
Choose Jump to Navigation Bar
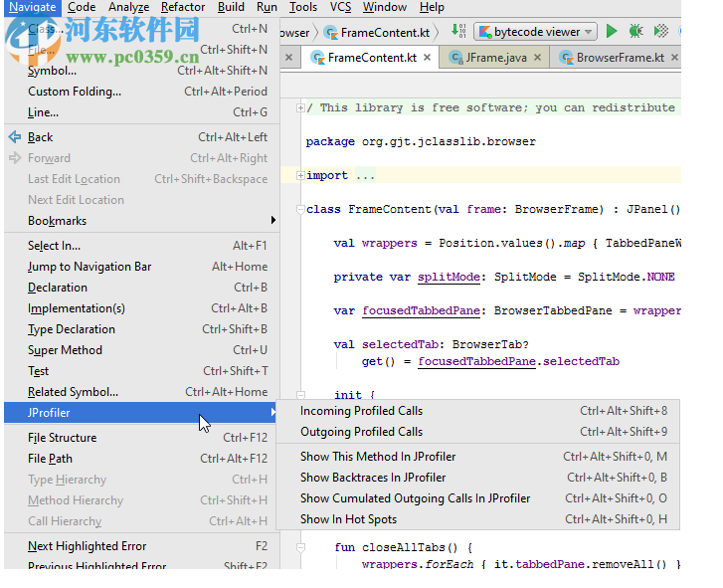point(141,267)
